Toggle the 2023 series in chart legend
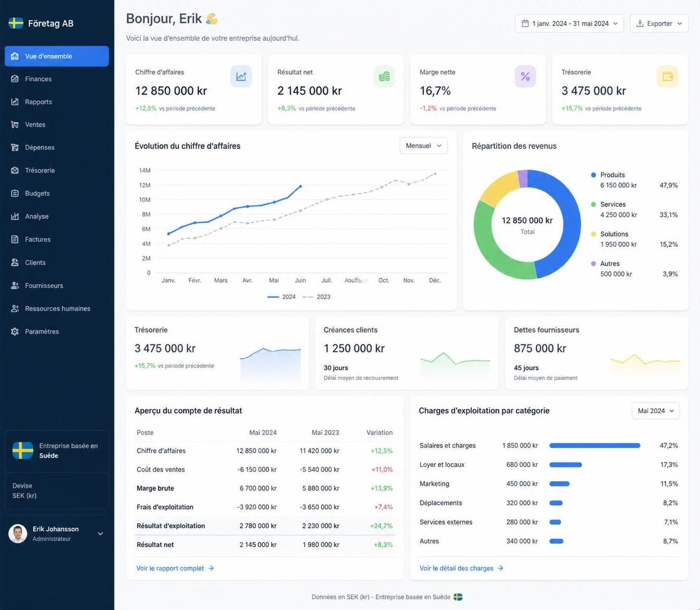Viewport: 700px width, 610px height. click(316, 297)
